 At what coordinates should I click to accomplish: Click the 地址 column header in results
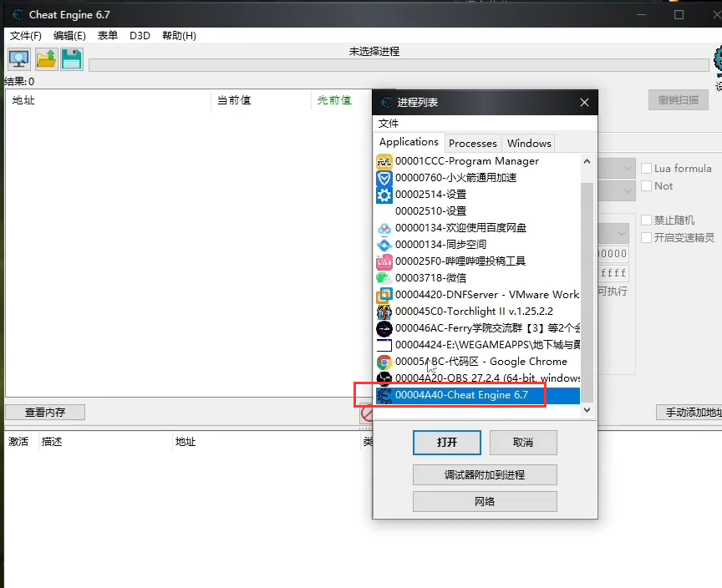point(108,100)
